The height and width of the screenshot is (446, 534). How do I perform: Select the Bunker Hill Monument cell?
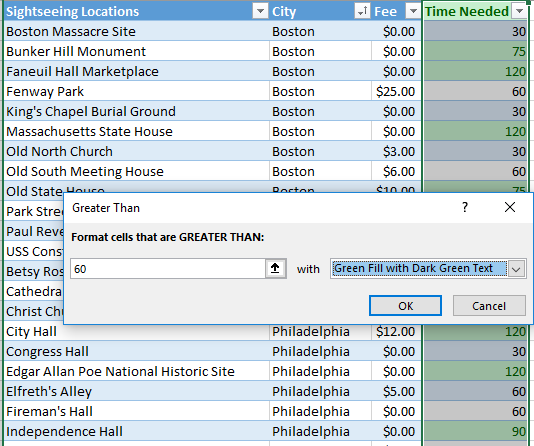tap(137, 51)
